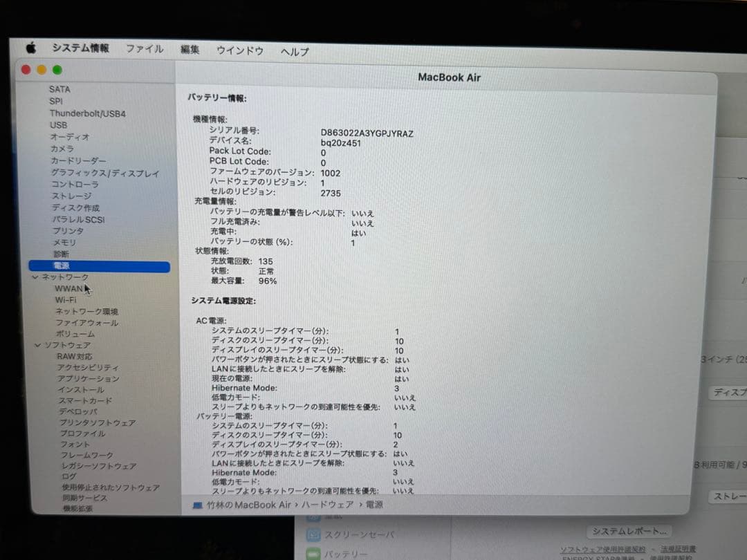Open the ウインドウ menu
This screenshot has width=747, height=560.
pos(239,50)
